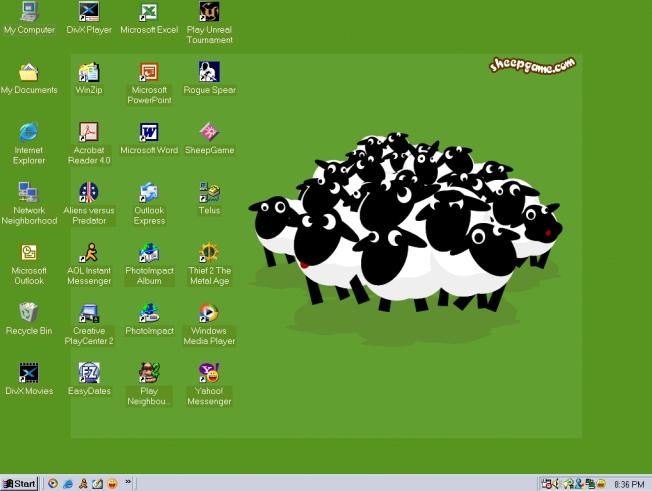Screen dimensions: 652x491
Task: Select Aliens versus Predator shortcut
Action: coord(89,204)
